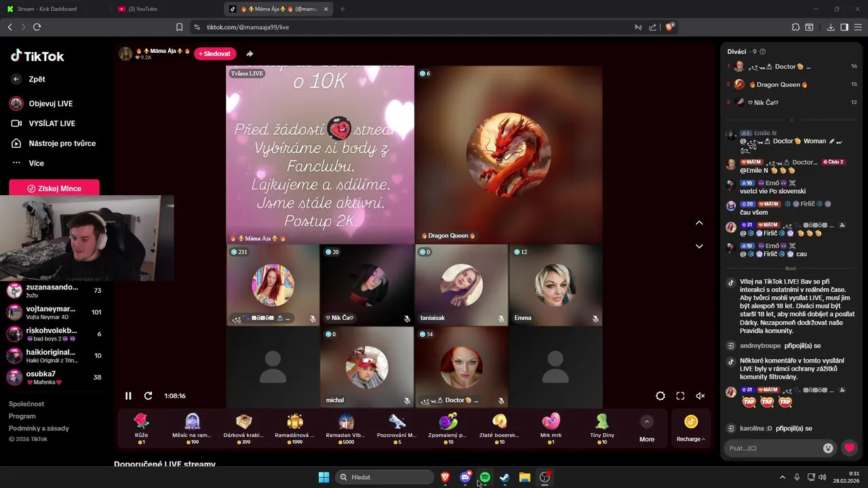The height and width of the screenshot is (488, 868).
Task: Open the taniaisak guest tile
Action: click(461, 285)
